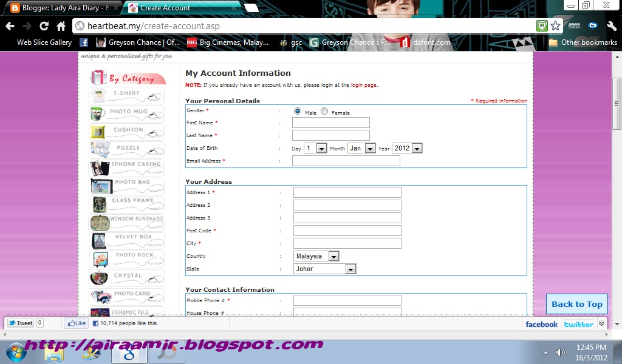Open the gsc bookmark
The image size is (622, 364).
pos(291,42)
